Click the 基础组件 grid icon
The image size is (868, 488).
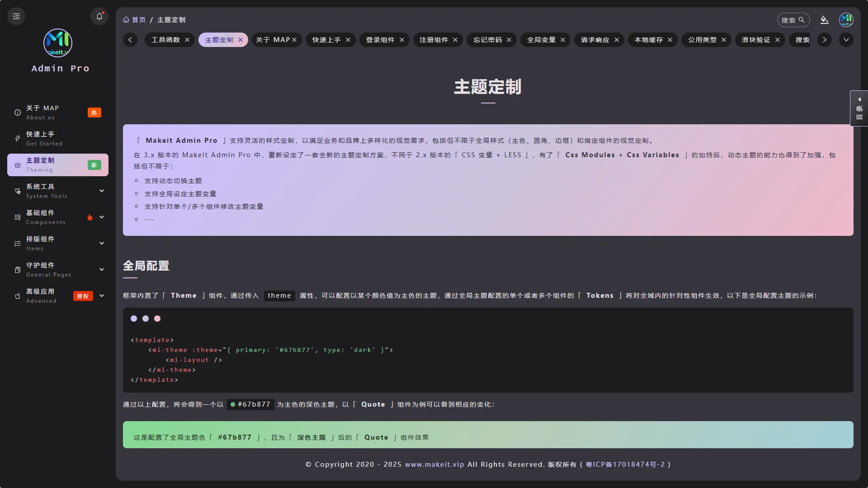(18, 217)
